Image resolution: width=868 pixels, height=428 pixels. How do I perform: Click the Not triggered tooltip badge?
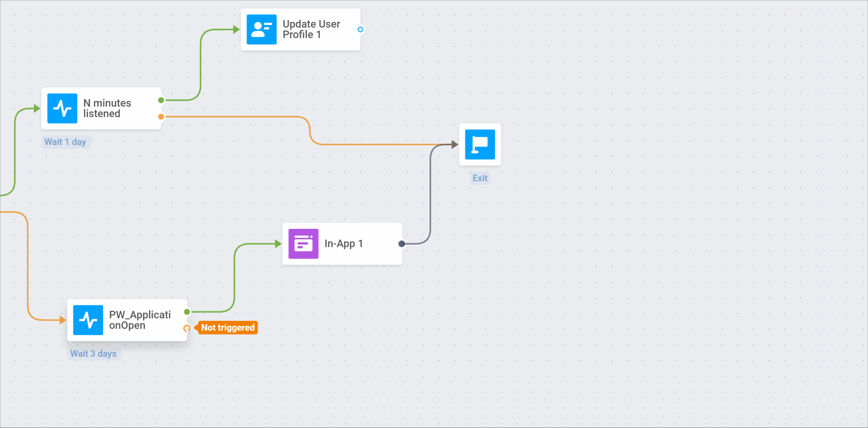click(228, 327)
